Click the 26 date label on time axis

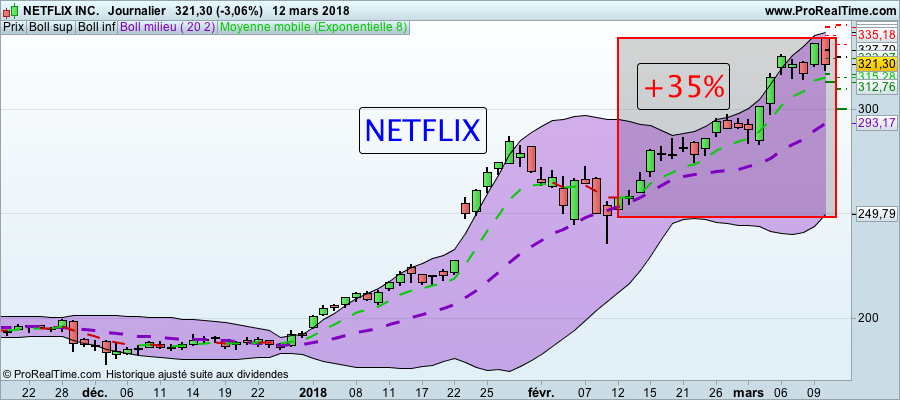point(715,393)
